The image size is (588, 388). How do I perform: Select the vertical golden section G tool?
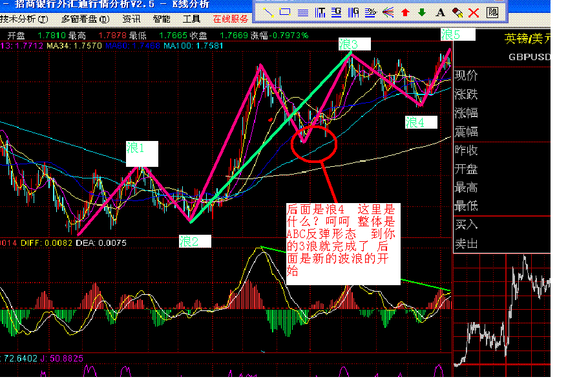pos(353,12)
